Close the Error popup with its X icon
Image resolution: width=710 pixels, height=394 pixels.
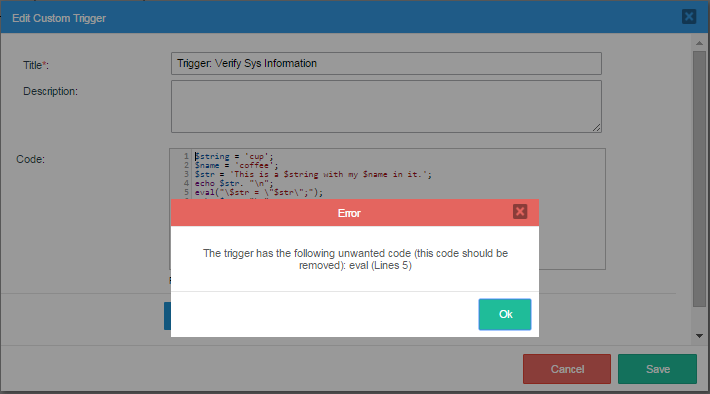pyautogui.click(x=520, y=211)
